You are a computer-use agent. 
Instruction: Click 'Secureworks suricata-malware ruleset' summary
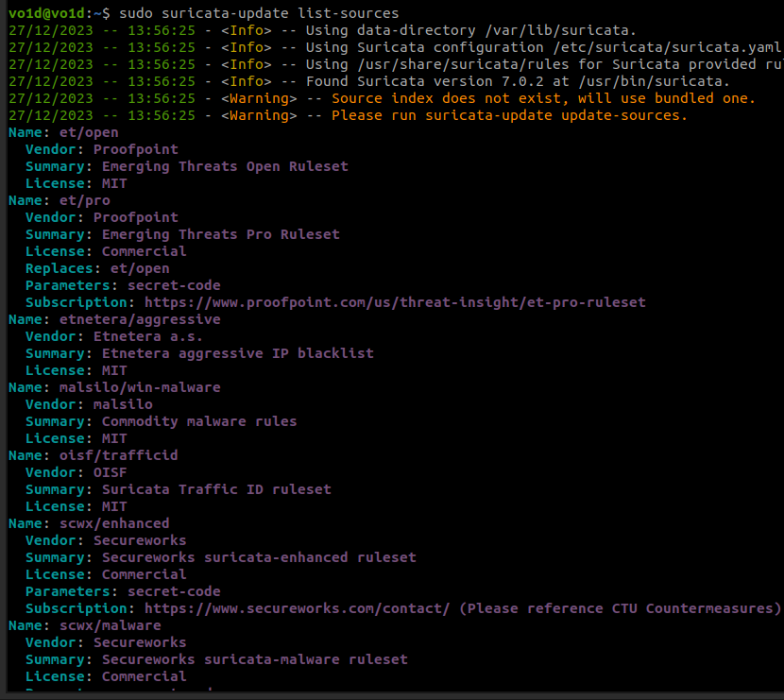(x=255, y=659)
